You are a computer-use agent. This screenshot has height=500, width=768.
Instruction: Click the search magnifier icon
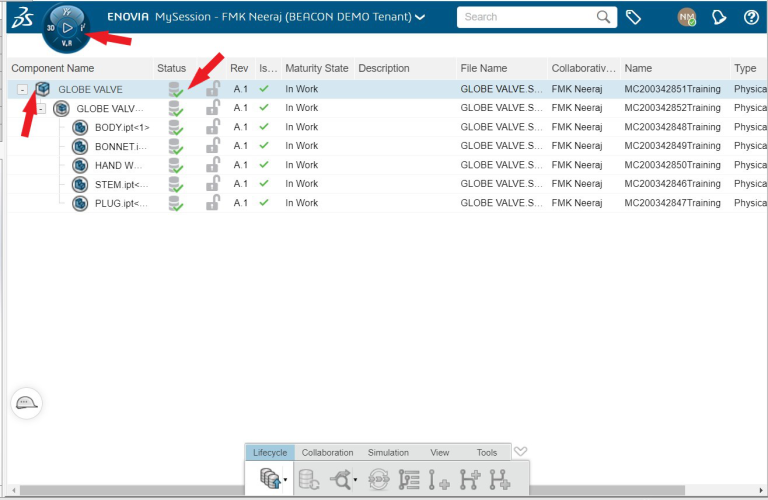603,17
